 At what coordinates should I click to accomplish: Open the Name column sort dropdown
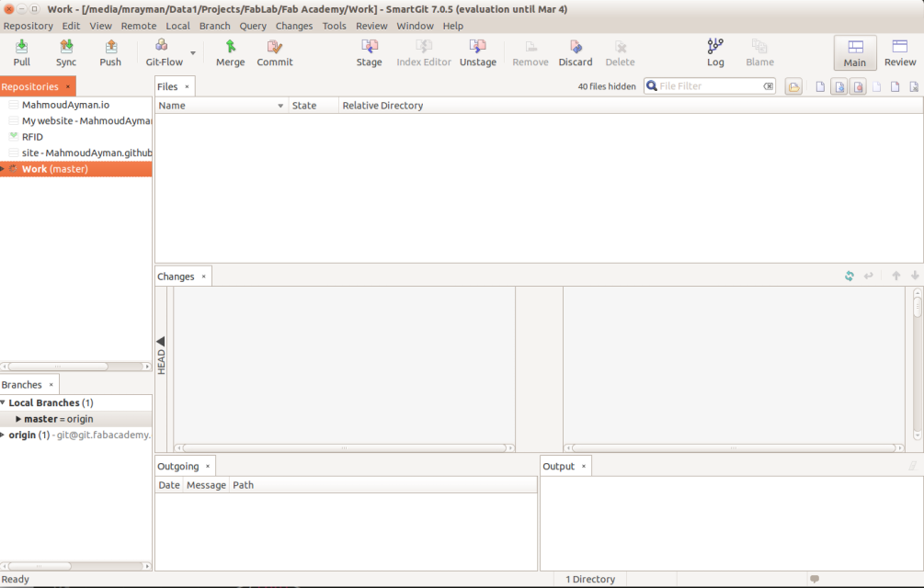tap(280, 106)
